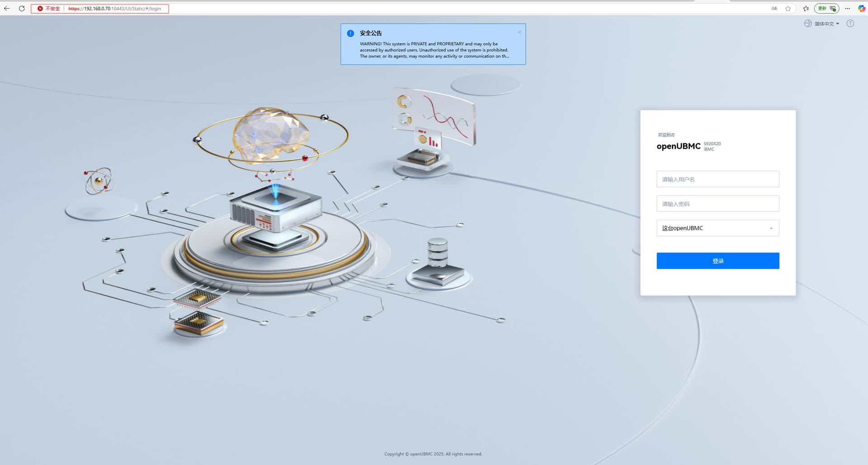Expand the 简体中文 language selector
868x465 pixels.
pos(824,24)
